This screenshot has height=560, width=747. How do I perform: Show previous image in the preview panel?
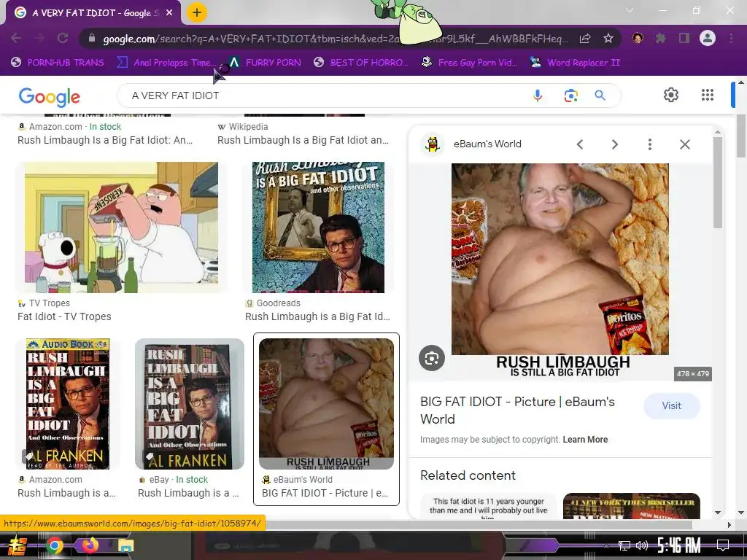(x=580, y=144)
